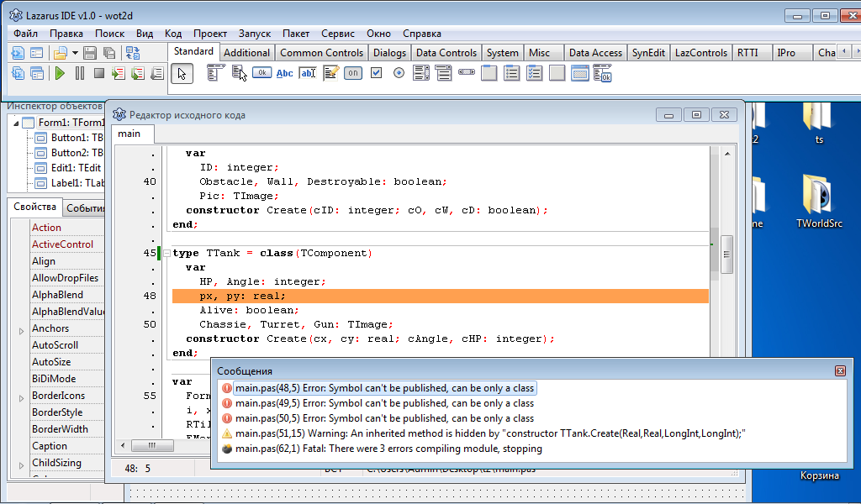Open the TWorldSrc folder on the desktop

(819, 201)
